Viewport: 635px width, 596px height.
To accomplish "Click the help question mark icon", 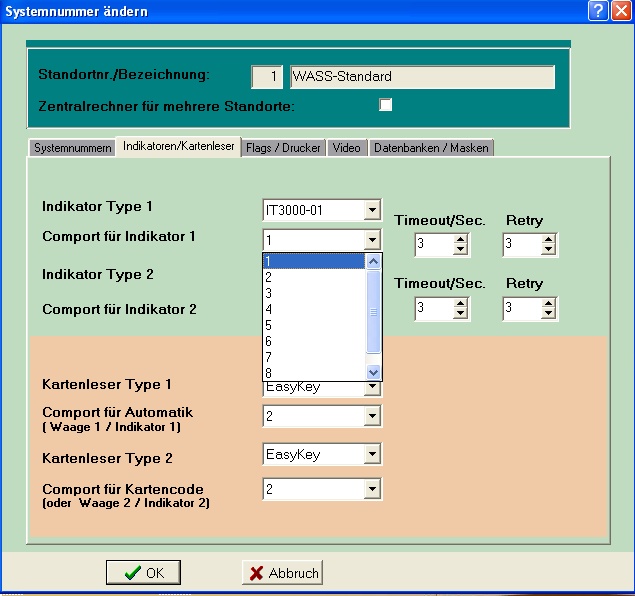I will [x=599, y=11].
